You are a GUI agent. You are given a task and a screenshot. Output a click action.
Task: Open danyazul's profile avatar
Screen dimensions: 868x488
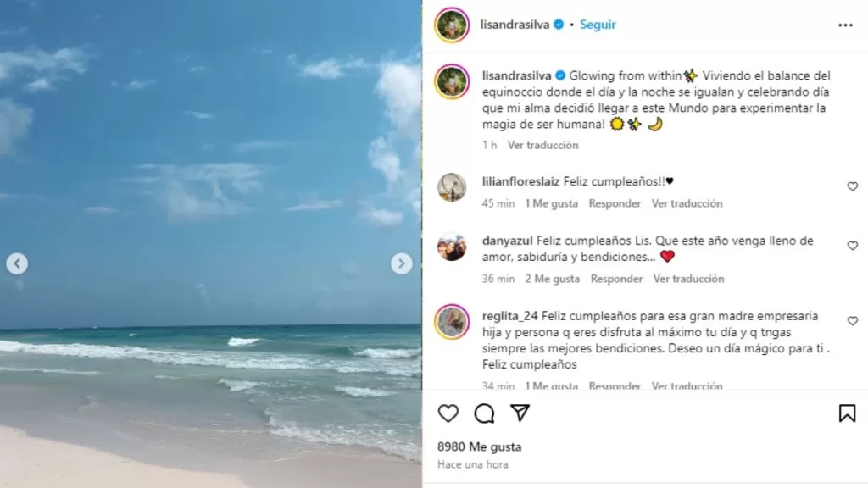tap(452, 247)
